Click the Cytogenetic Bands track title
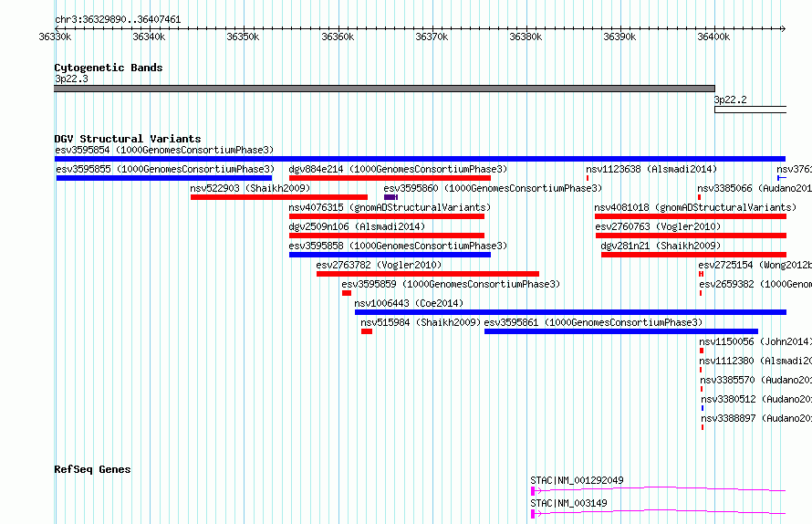This screenshot has height=524, width=812. pyautogui.click(x=109, y=68)
